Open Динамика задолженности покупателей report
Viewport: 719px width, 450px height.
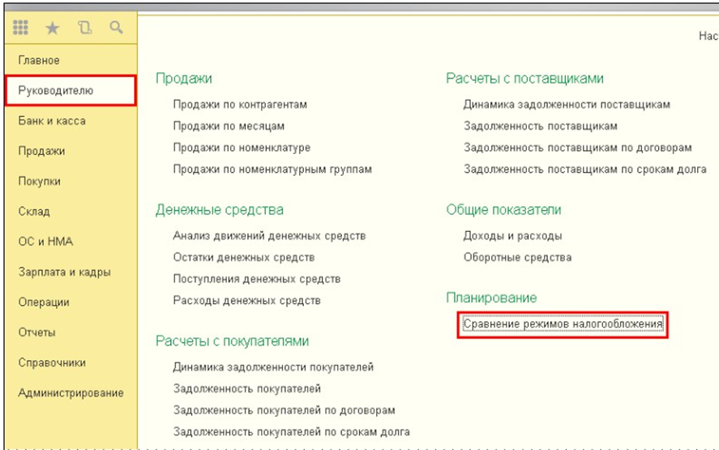pos(273,367)
